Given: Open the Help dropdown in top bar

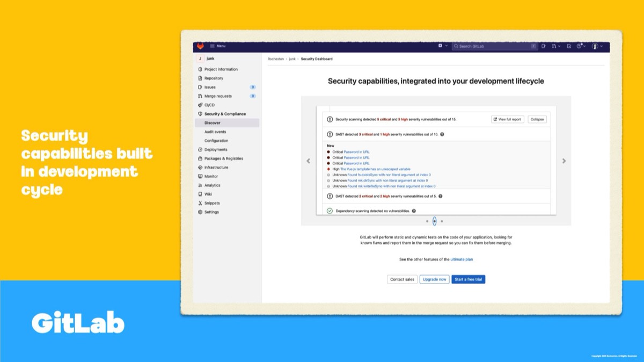Looking at the screenshot, I should 581,46.
